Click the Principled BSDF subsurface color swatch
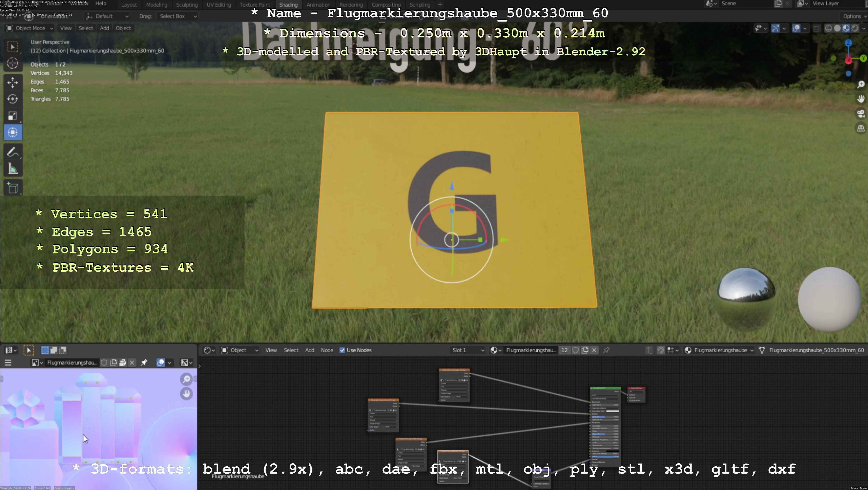868x490 pixels. pyautogui.click(x=612, y=411)
